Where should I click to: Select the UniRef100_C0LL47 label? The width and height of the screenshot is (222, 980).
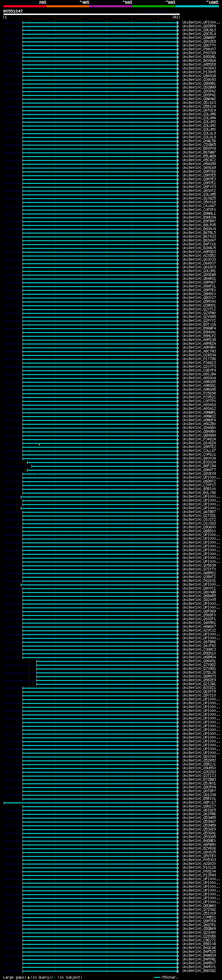[199, 451]
